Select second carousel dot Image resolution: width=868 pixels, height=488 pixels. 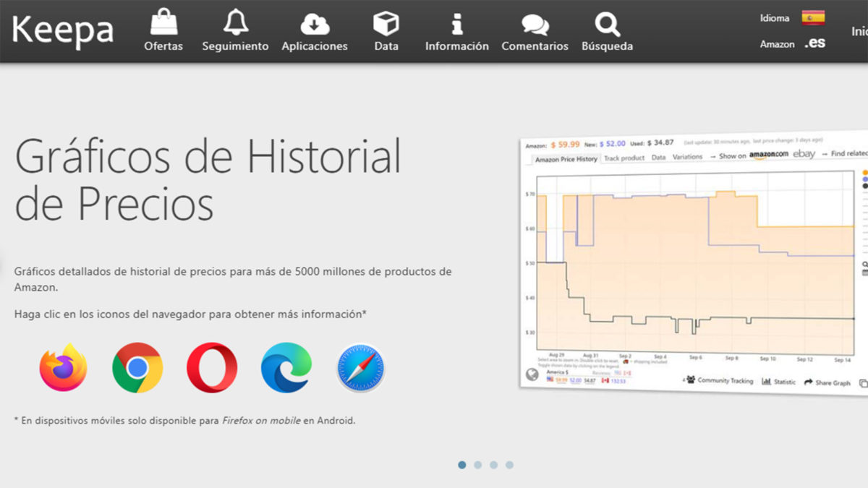(x=478, y=465)
